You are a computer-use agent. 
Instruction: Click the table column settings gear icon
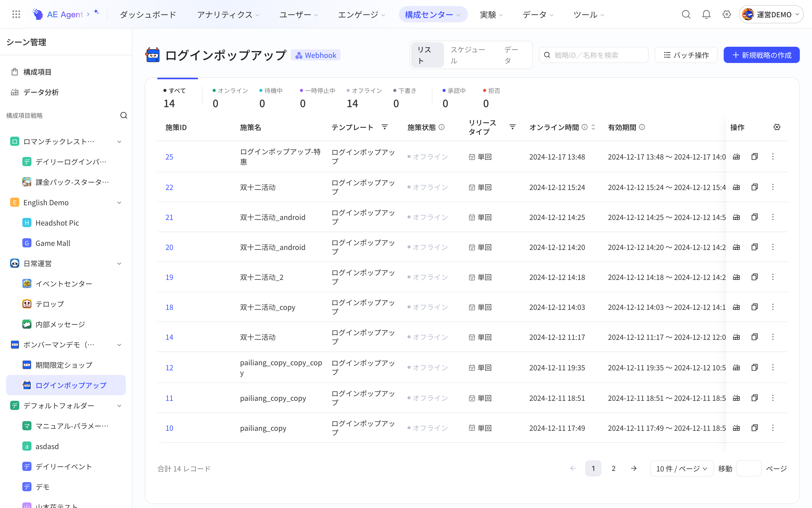pos(777,127)
